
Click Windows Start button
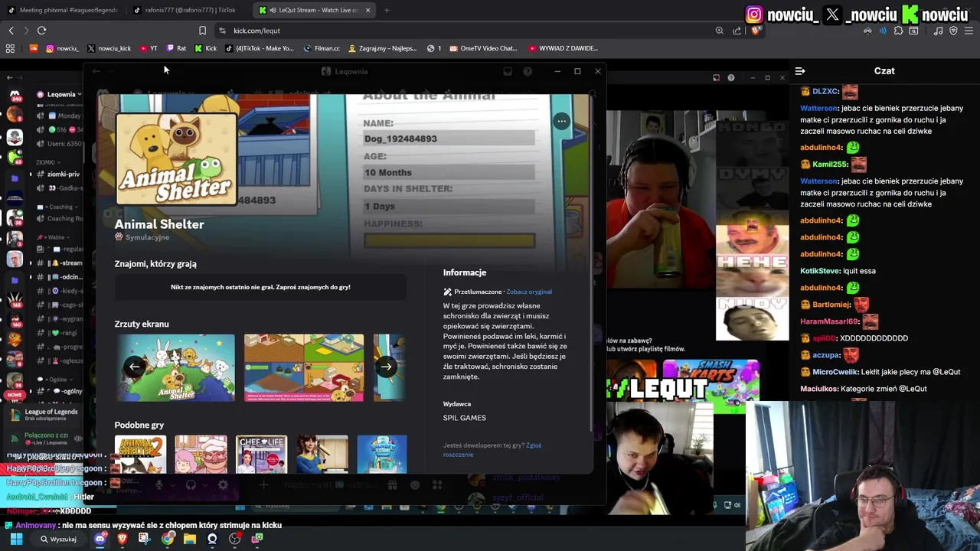coord(16,539)
